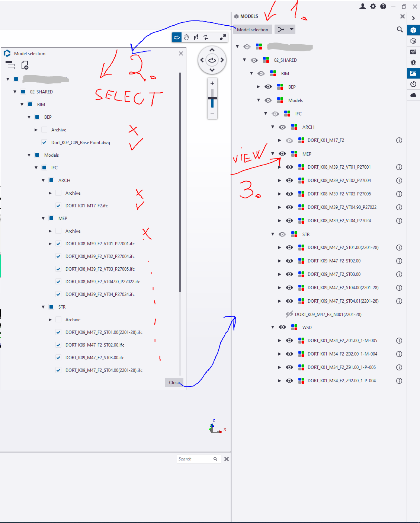Open the Views image panel in sidebar
420x523 pixels.
point(413,73)
